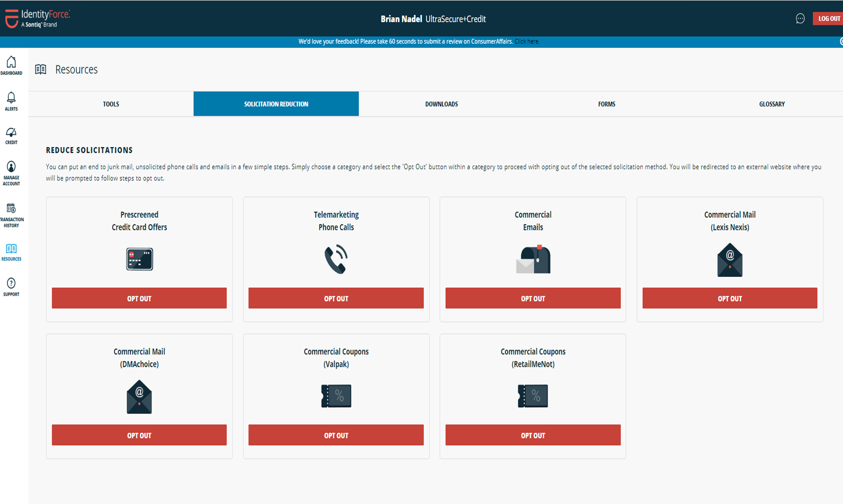The image size is (843, 504).
Task: Switch to the Downloads tab
Action: pyautogui.click(x=441, y=104)
